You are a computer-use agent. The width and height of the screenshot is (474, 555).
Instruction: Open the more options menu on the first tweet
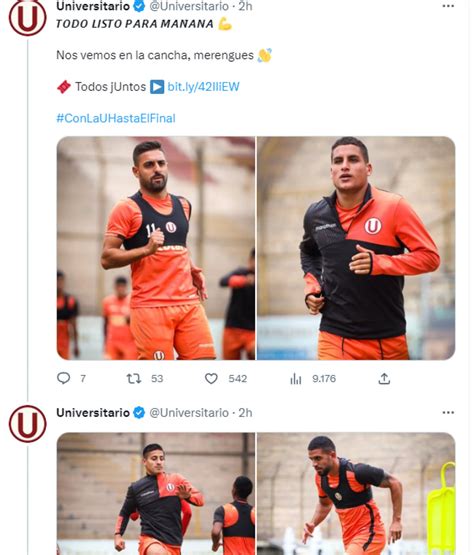[x=448, y=6]
